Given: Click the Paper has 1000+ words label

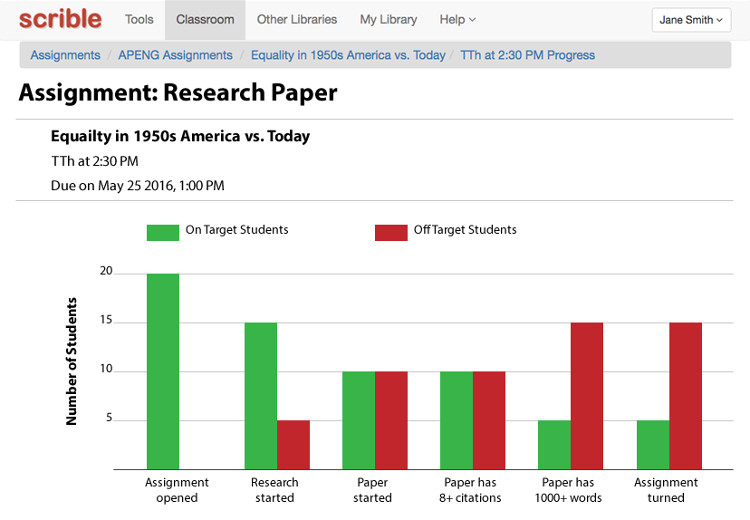Looking at the screenshot, I should point(568,490).
